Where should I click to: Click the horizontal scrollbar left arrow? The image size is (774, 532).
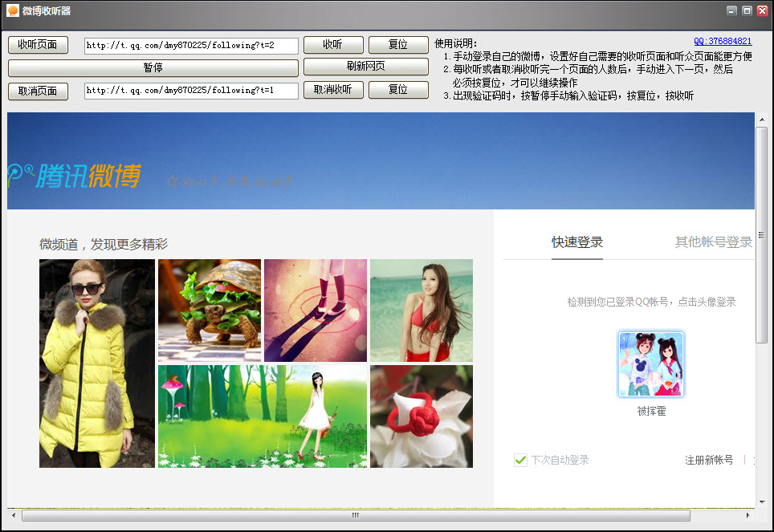[14, 516]
